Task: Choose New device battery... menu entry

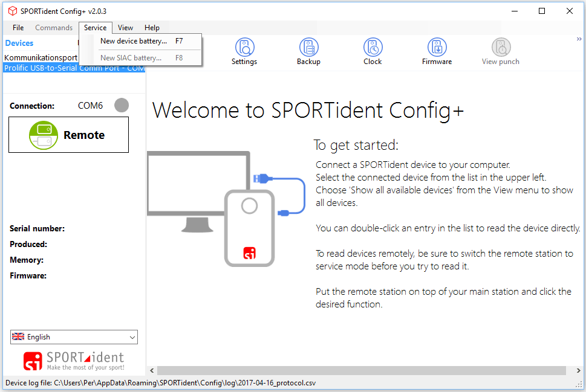Action: (142, 41)
